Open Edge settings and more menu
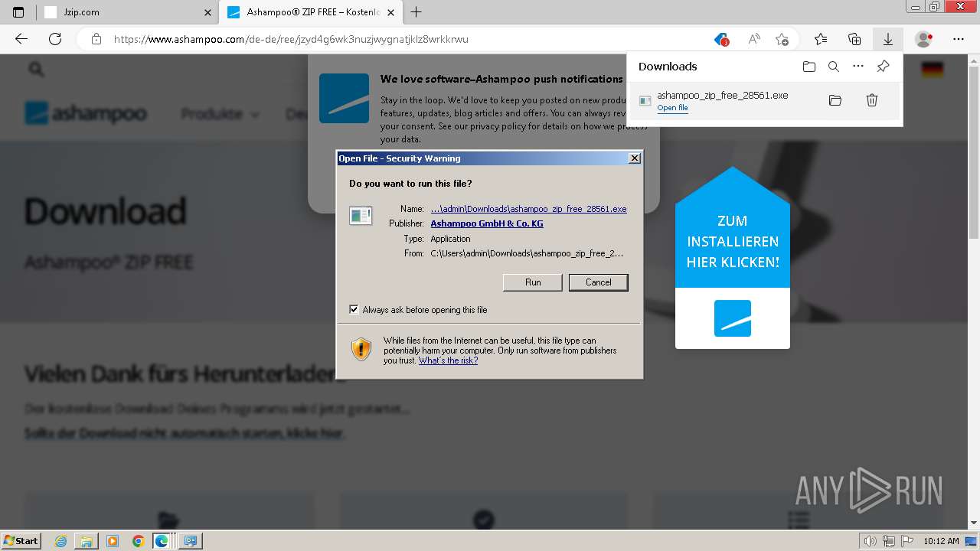The image size is (980, 551). [959, 39]
